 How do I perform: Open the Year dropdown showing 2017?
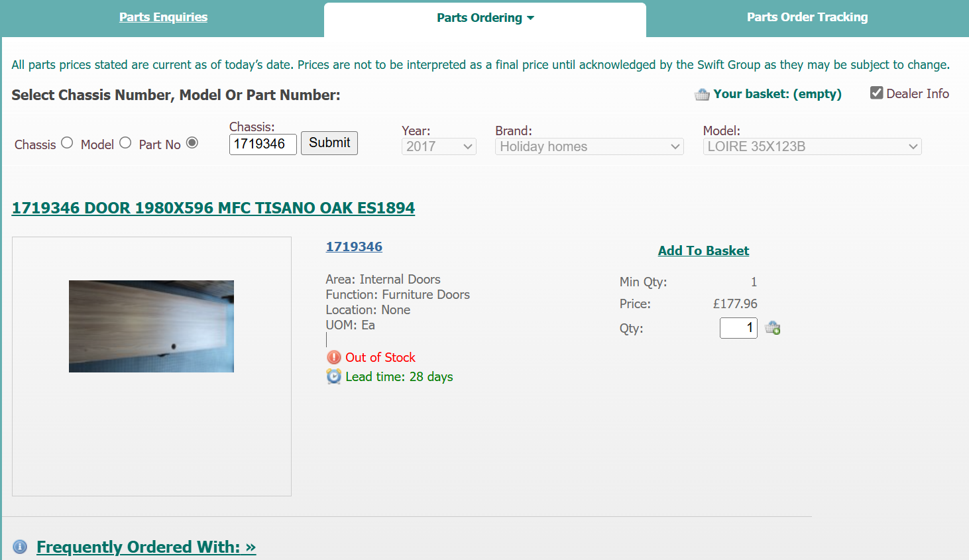point(439,146)
